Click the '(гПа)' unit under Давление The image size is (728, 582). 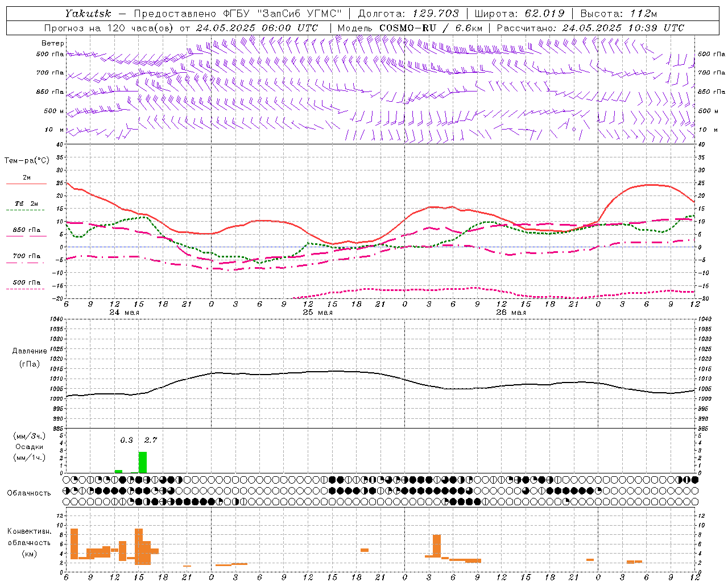29,364
